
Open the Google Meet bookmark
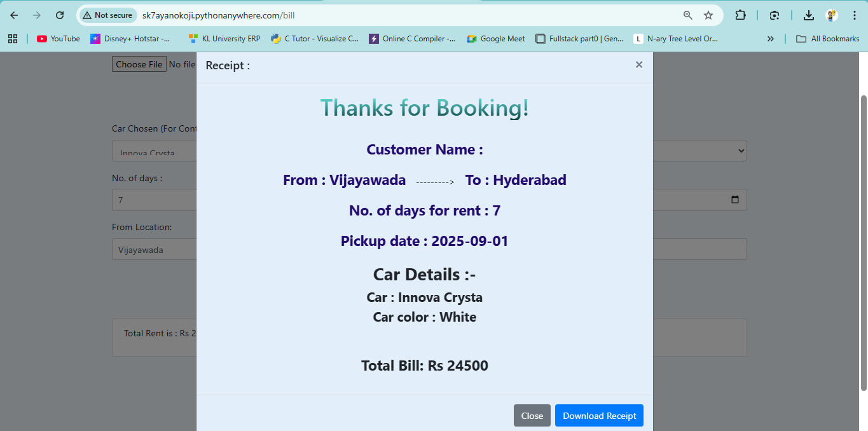(496, 39)
